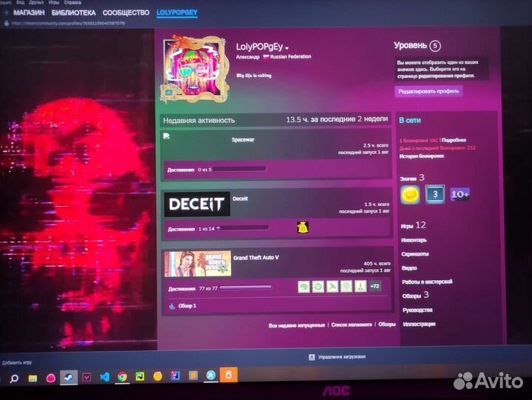The height and width of the screenshot is (400, 532).
Task: Click GTA V achievements progress bar 77 из 77
Action: point(246,287)
